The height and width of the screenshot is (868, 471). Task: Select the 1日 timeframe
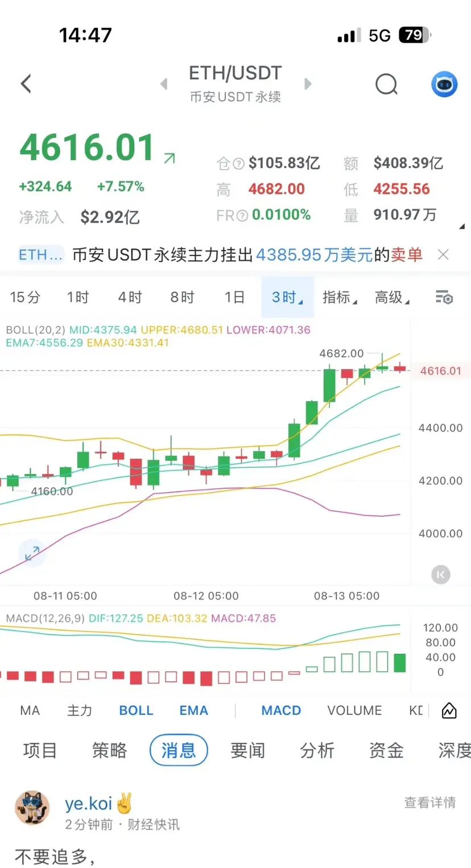tap(234, 297)
